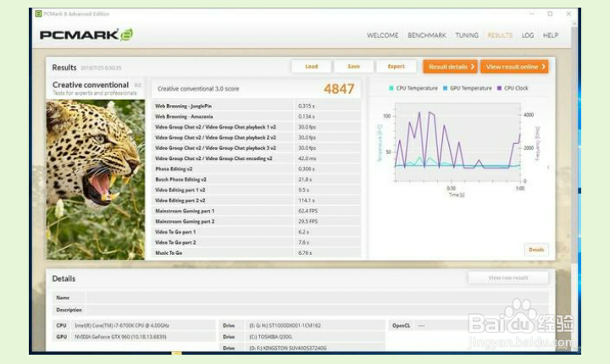This screenshot has width=610, height=364.
Task: Open Result details
Action: (x=450, y=67)
